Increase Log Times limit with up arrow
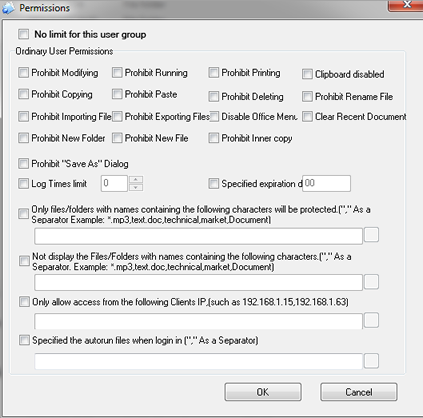Screen dimensions: 423x418 136,180
